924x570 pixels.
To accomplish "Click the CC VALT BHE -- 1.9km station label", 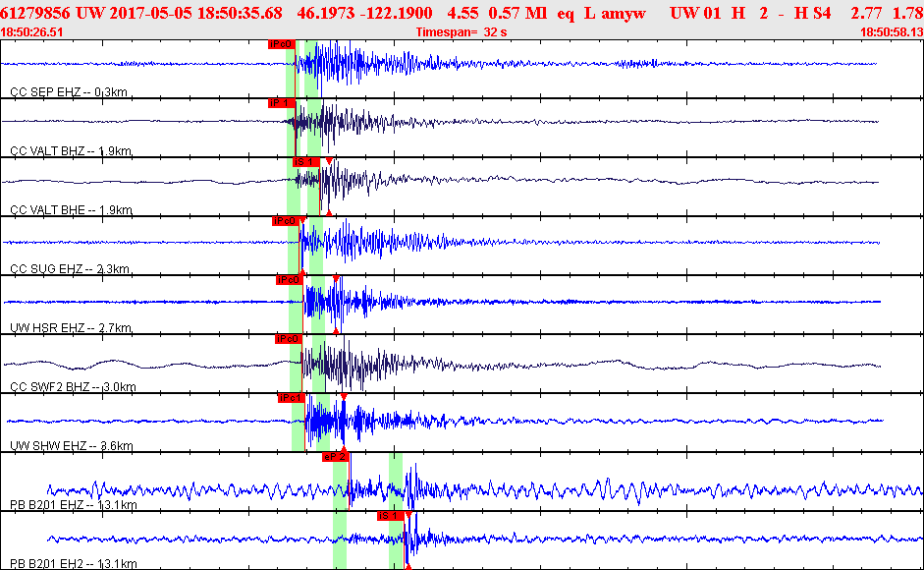I will (x=71, y=210).
